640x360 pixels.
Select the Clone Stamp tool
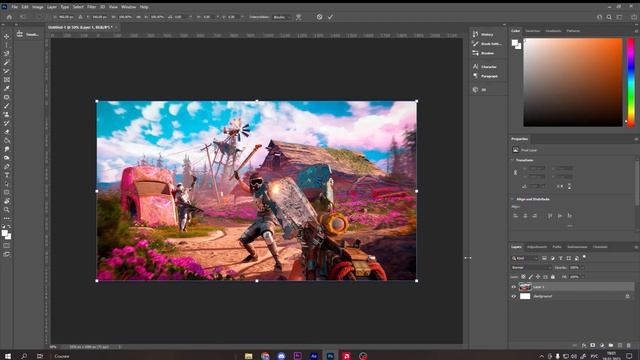point(7,115)
